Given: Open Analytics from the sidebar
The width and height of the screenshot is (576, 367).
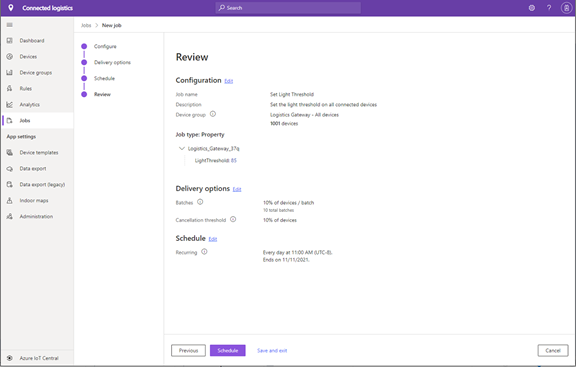Looking at the screenshot, I should 30,105.
